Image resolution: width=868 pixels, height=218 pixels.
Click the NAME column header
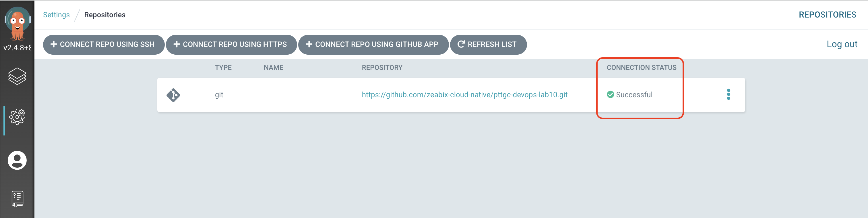coord(273,68)
